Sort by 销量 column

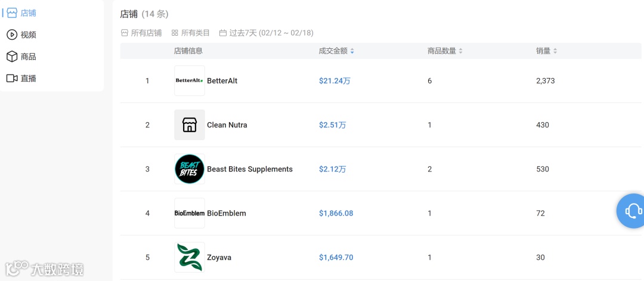[x=546, y=51]
